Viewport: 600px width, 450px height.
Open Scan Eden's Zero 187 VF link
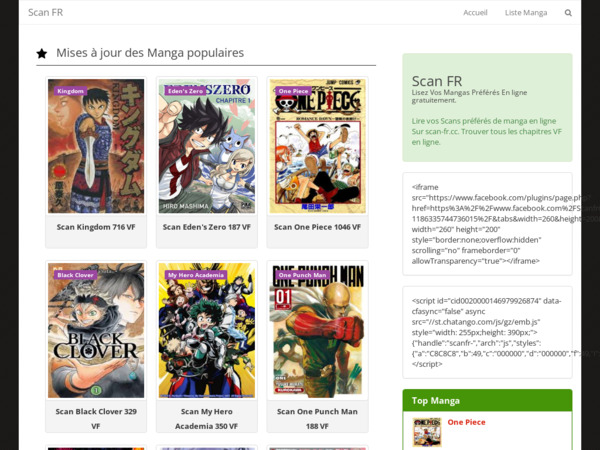207,227
